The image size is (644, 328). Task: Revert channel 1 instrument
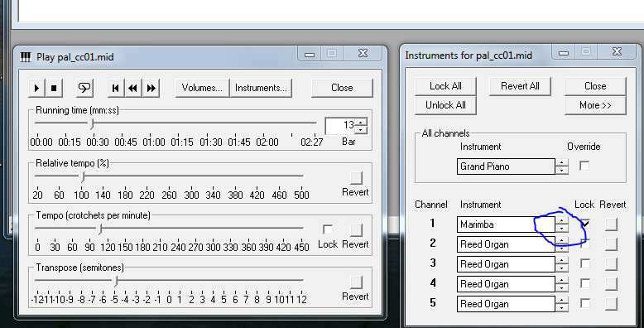pyautogui.click(x=611, y=224)
